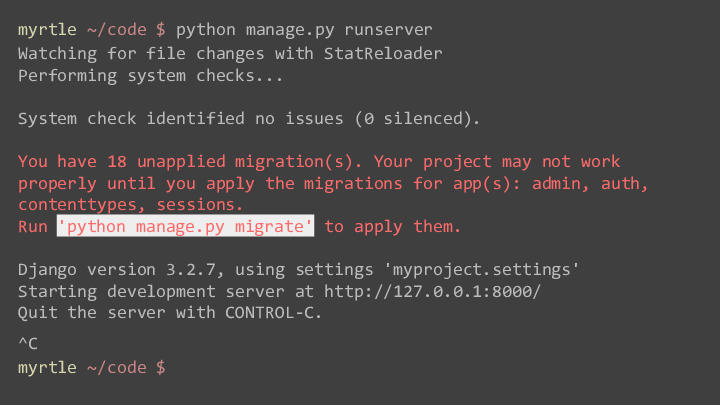This screenshot has height=405, width=720.
Task: Click the word 'StatReloader'
Action: (x=383, y=54)
